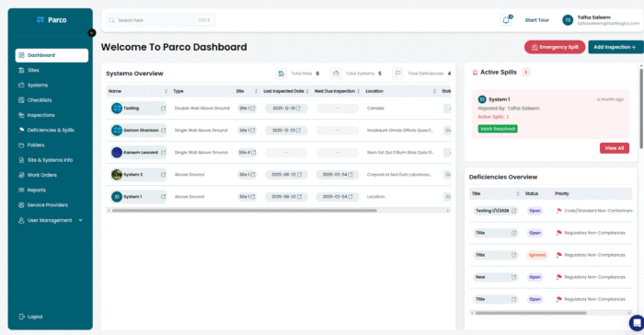Open external link icon for System 1 row
The image size is (644, 335).
pos(163,197)
